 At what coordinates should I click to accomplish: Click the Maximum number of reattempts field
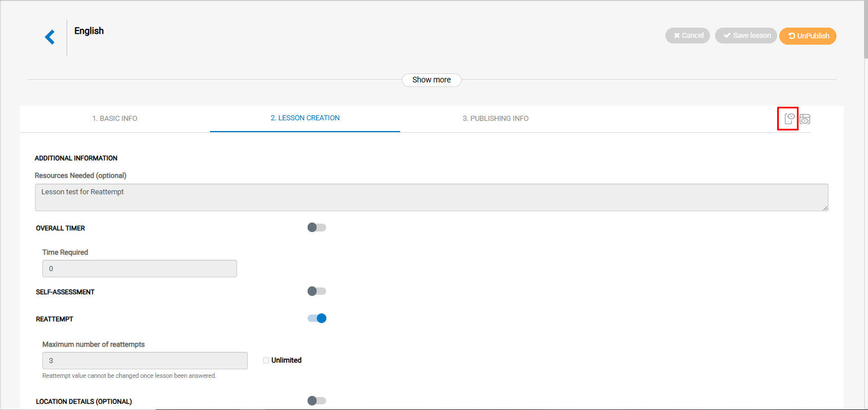pos(144,361)
